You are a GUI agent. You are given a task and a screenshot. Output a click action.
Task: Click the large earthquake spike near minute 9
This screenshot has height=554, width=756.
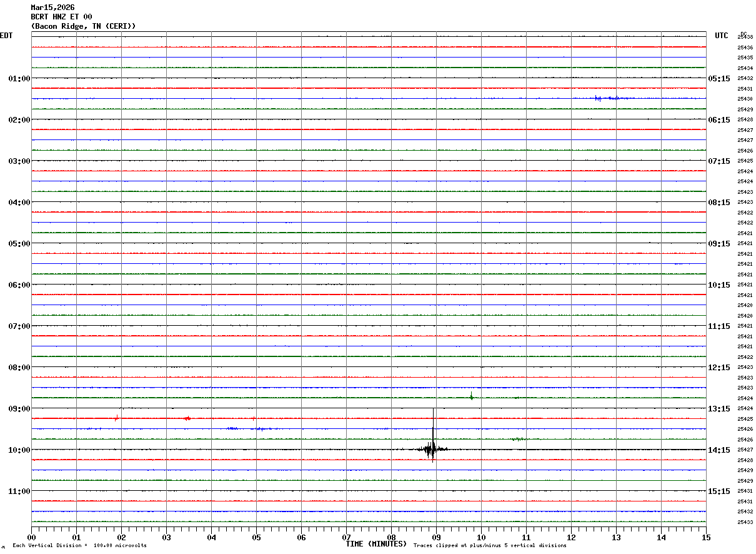[432, 448]
